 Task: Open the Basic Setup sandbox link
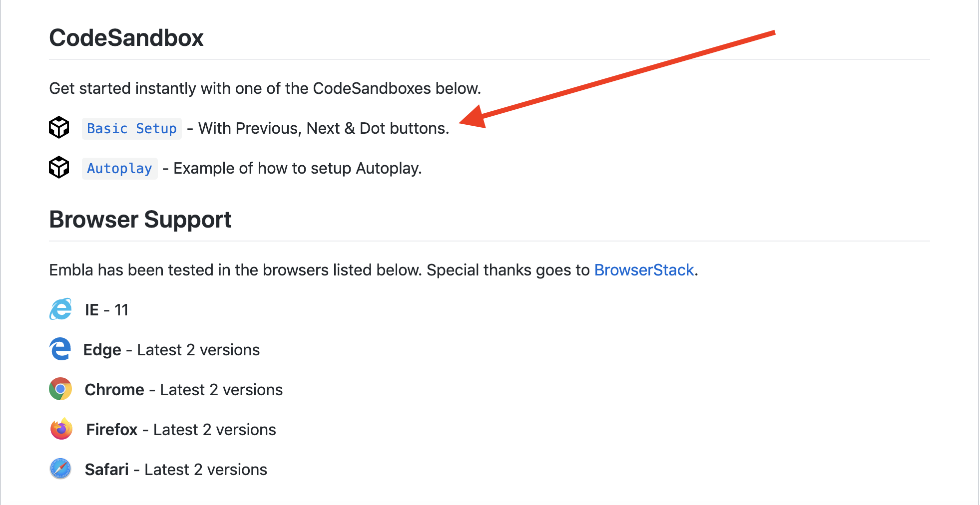[132, 129]
